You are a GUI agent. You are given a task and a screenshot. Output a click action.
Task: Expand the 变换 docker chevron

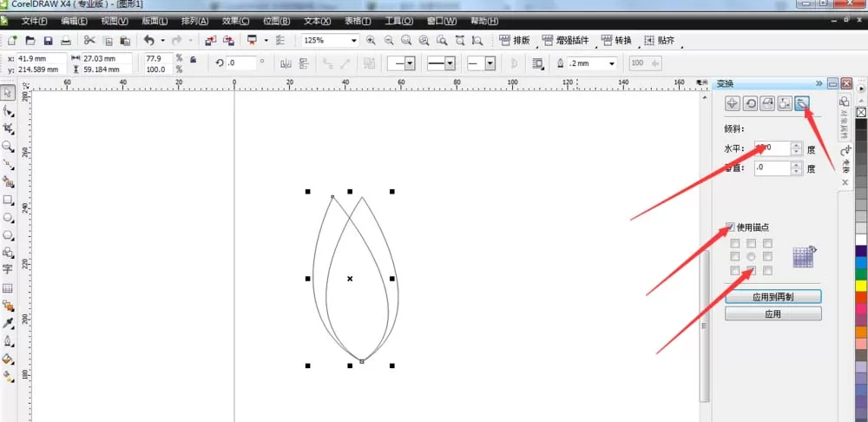pyautogui.click(x=819, y=83)
